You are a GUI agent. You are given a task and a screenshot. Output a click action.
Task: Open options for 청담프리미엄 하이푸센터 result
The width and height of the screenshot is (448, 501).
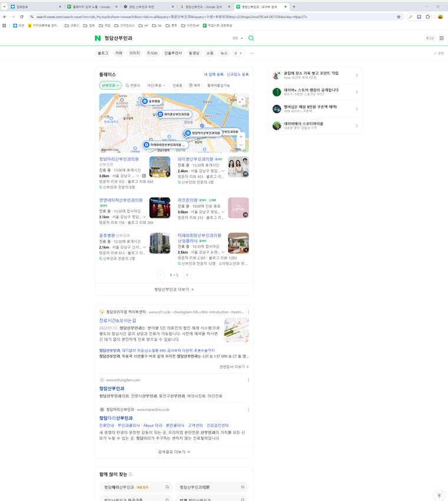(x=248, y=312)
